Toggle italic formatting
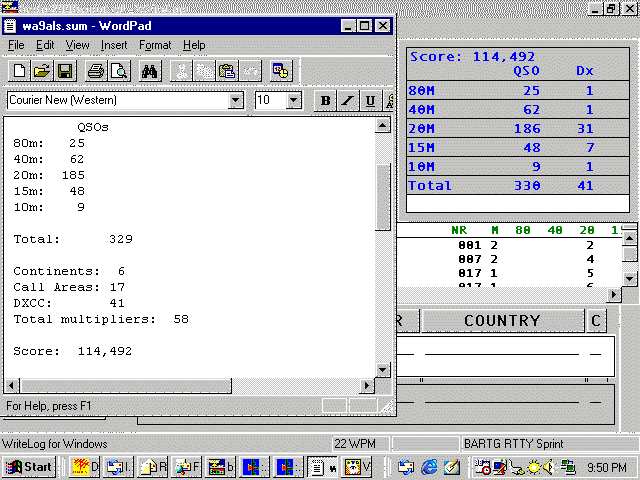This screenshot has height=480, width=640. (348, 100)
